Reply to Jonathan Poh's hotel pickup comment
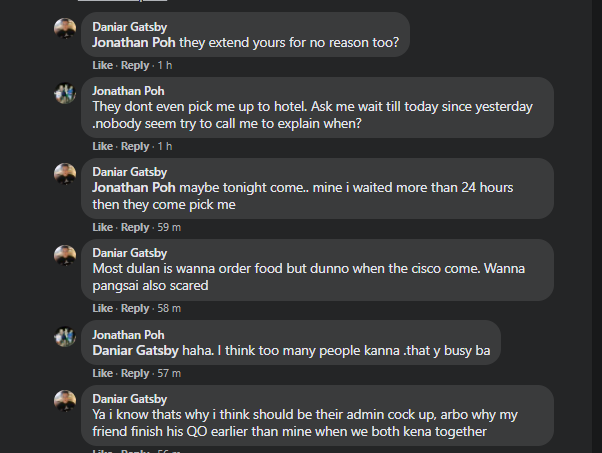The height and width of the screenshot is (453, 602). [x=135, y=146]
